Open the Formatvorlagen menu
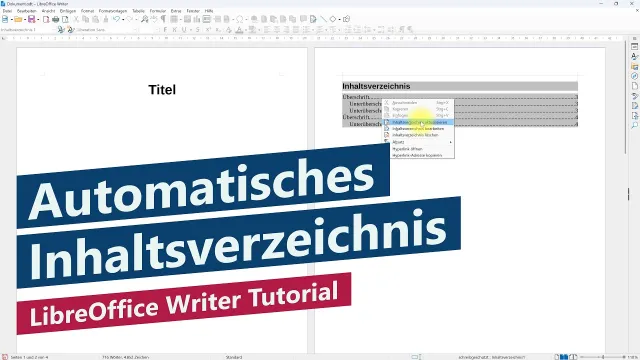 pyautogui.click(x=113, y=11)
